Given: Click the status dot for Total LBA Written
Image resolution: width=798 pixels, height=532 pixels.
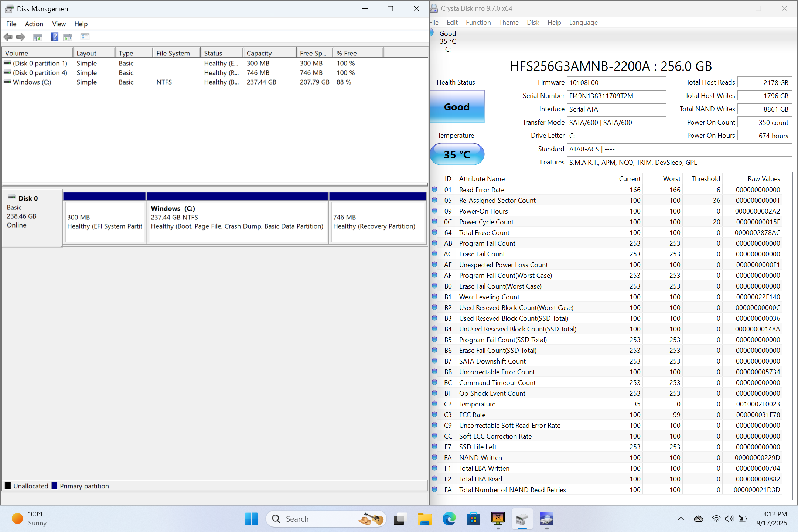Looking at the screenshot, I should pyautogui.click(x=435, y=468).
